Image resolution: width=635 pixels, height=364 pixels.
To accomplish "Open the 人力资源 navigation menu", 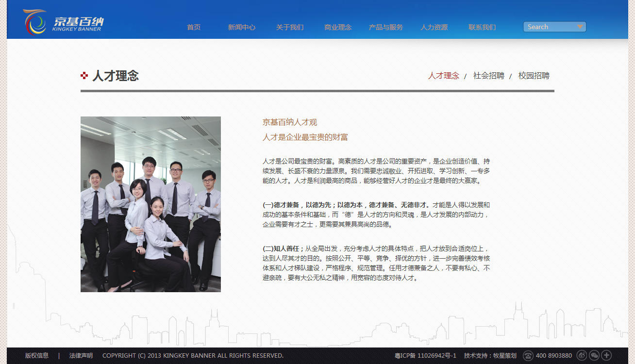I will [x=434, y=27].
